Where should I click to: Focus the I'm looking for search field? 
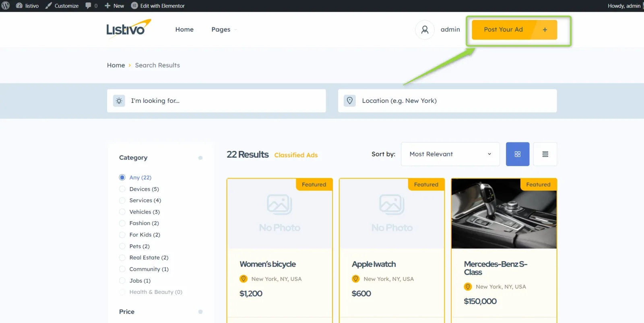216,101
